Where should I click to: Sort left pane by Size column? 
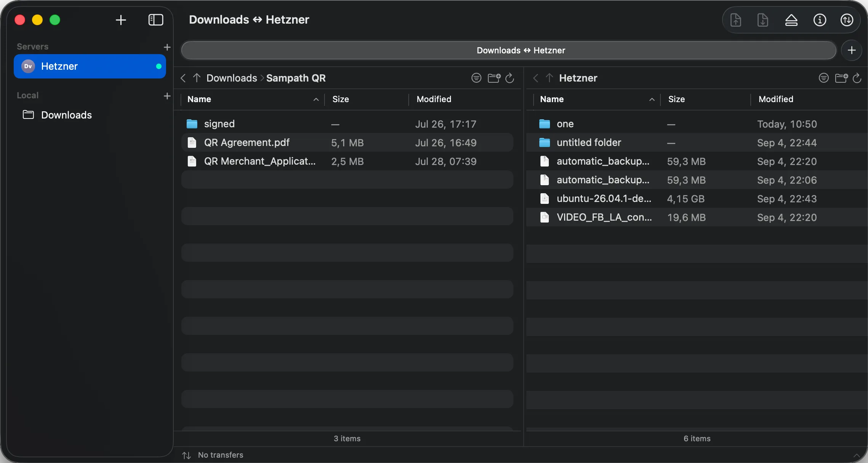pyautogui.click(x=367, y=99)
